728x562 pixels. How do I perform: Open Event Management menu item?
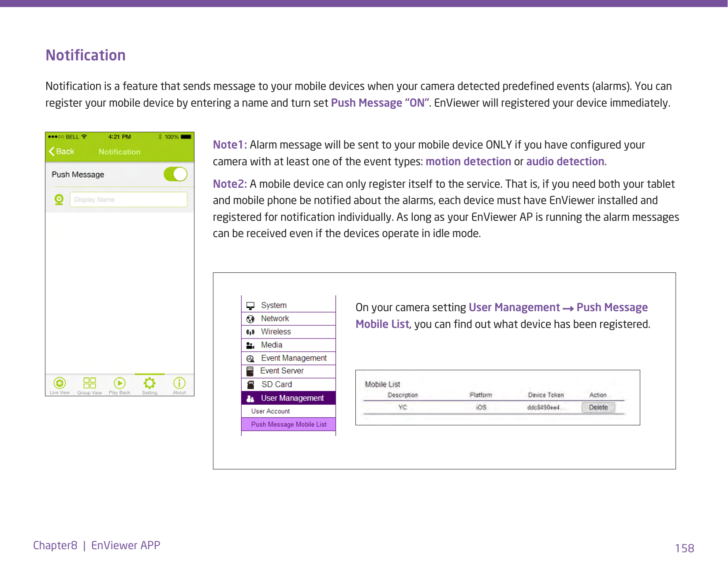tap(288, 358)
